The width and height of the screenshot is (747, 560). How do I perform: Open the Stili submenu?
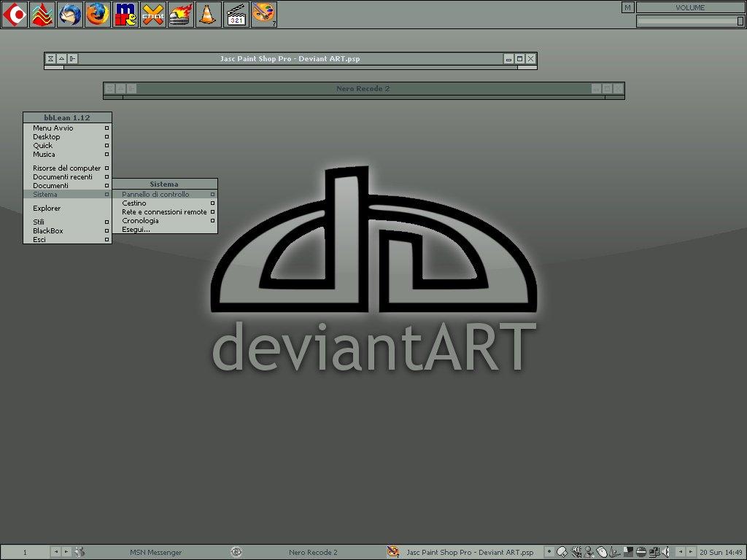pos(67,222)
